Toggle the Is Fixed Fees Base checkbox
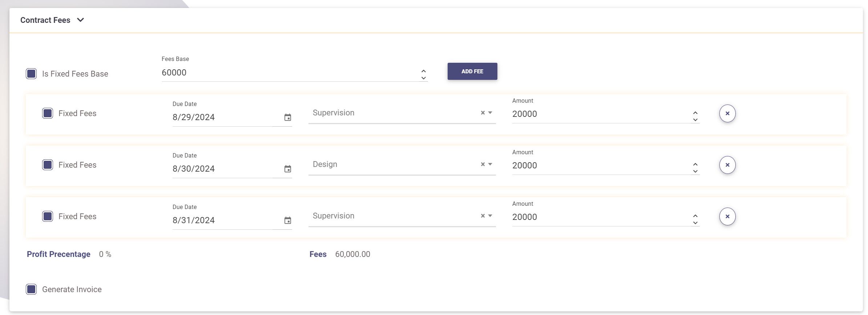This screenshot has height=315, width=868. click(31, 74)
